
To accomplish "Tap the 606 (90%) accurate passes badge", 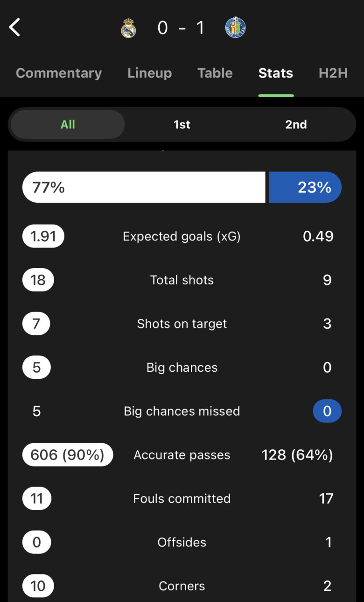I will pyautogui.click(x=68, y=455).
